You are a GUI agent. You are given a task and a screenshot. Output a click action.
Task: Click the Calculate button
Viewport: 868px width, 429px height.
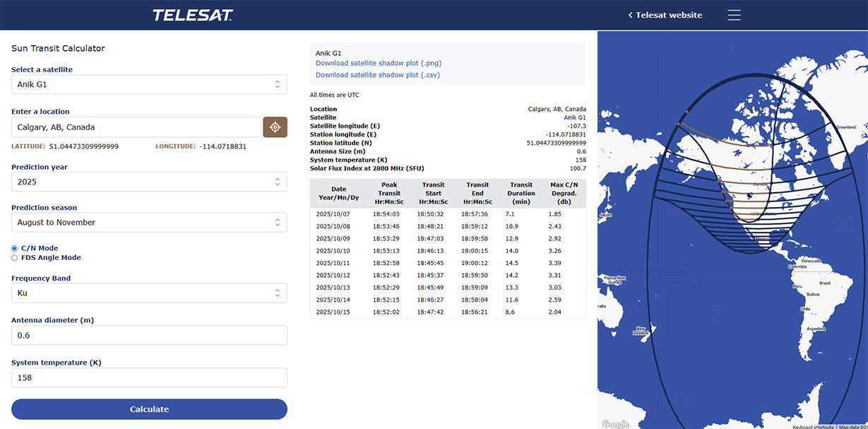point(149,409)
